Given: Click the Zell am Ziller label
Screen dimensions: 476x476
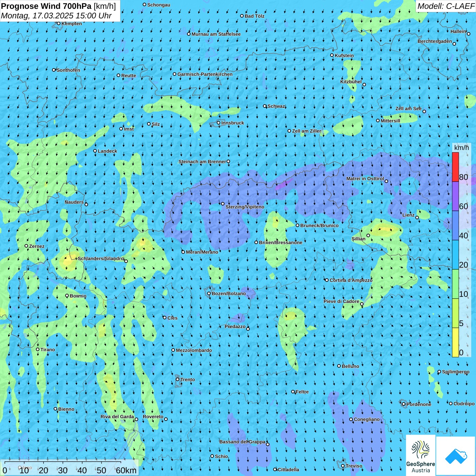Looking at the screenshot, I should coord(306,131).
